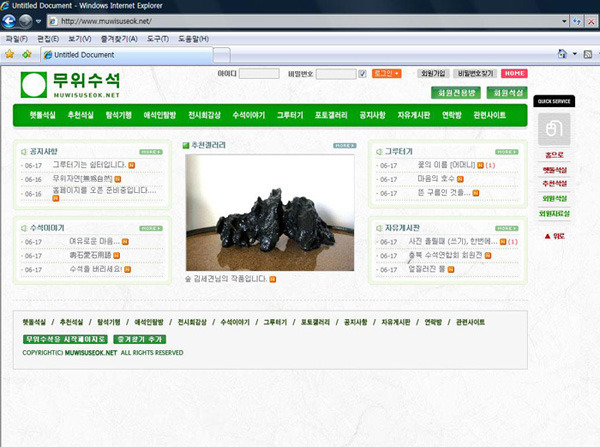Open the 편집(E) menu

48,39
